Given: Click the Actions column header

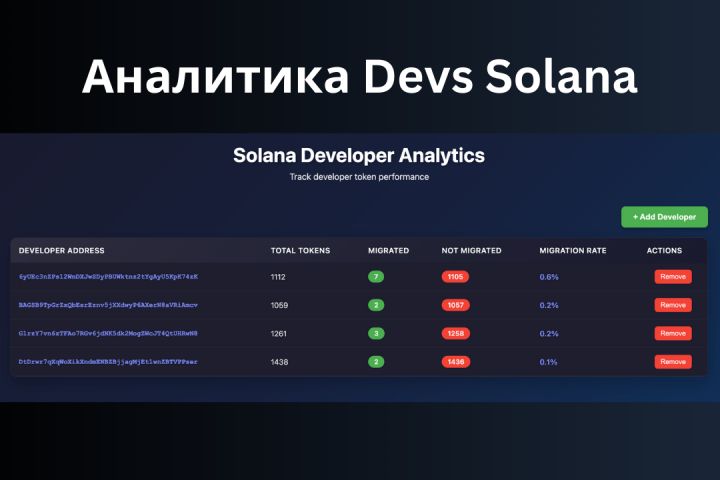Looking at the screenshot, I should (x=664, y=250).
